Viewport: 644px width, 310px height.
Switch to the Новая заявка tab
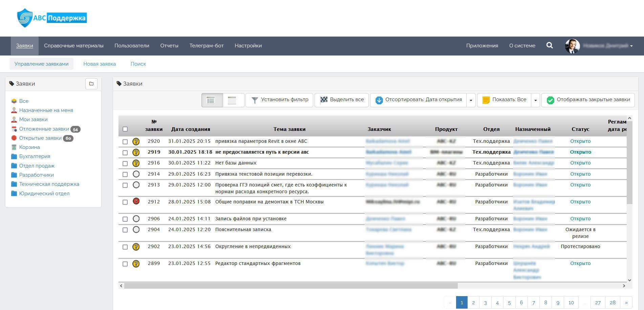100,64
